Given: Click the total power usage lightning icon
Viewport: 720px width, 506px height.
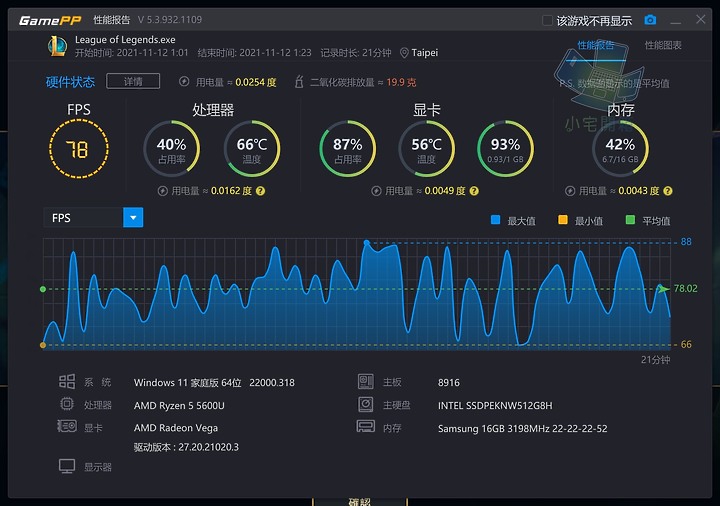Looking at the screenshot, I should [184, 82].
